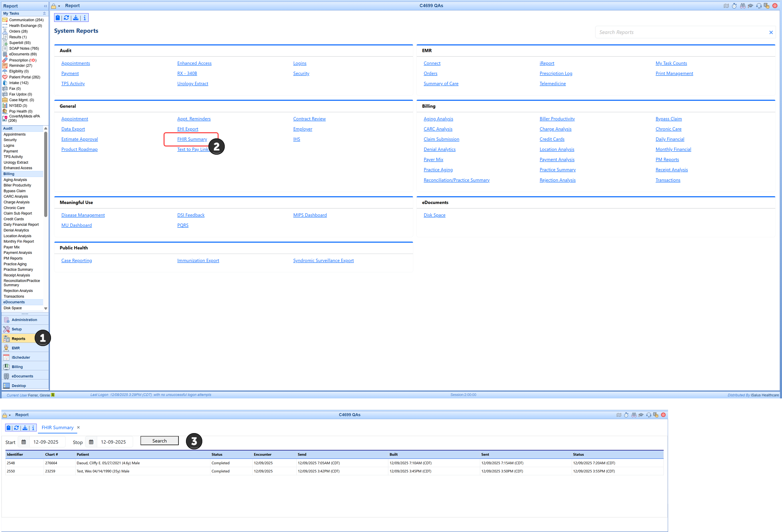Open the binoculars search icon in top header

743,6
